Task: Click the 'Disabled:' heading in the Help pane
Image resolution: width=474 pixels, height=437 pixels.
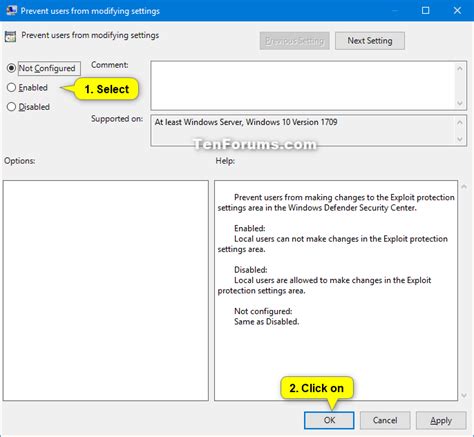Action: point(250,270)
